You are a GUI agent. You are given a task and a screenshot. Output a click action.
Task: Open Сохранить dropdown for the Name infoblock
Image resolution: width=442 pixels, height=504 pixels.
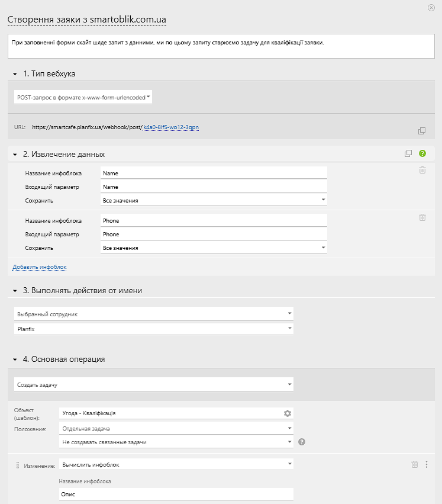pos(214,200)
